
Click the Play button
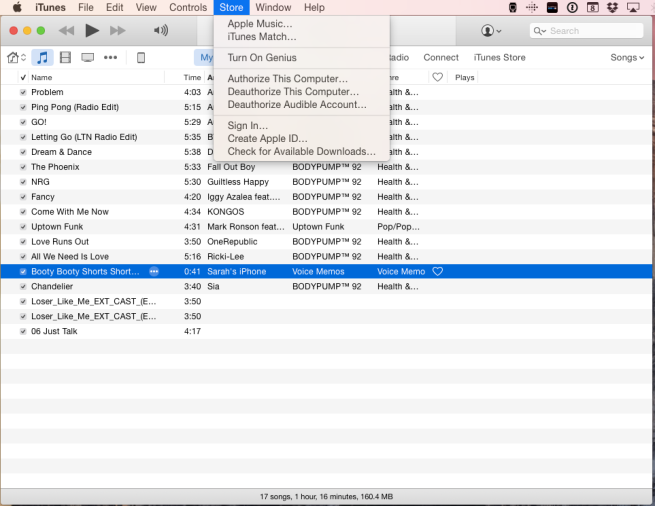[92, 31]
